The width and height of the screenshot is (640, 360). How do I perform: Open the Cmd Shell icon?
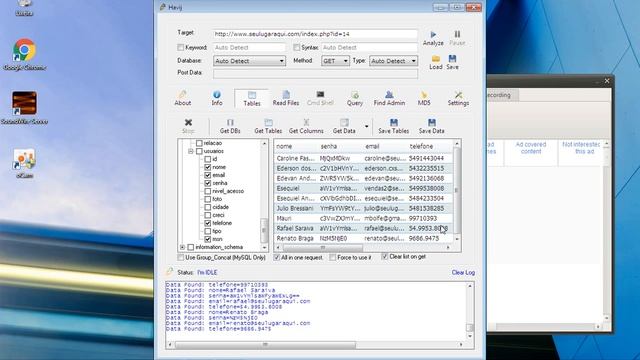(x=320, y=95)
